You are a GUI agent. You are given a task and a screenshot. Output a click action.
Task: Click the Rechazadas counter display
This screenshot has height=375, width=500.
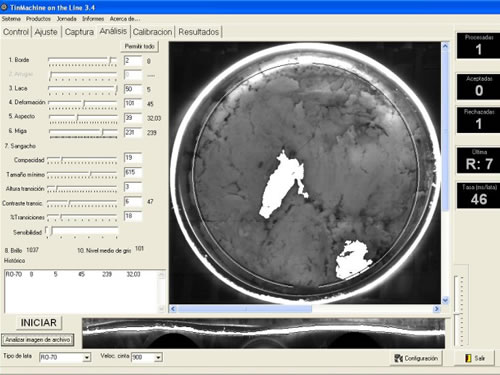(478, 120)
